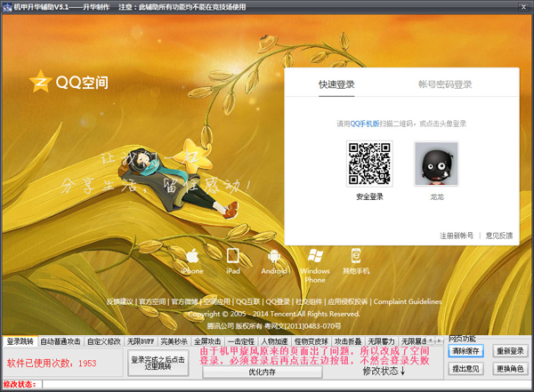
Task: Click the iPhone text label
Action: 192,271
